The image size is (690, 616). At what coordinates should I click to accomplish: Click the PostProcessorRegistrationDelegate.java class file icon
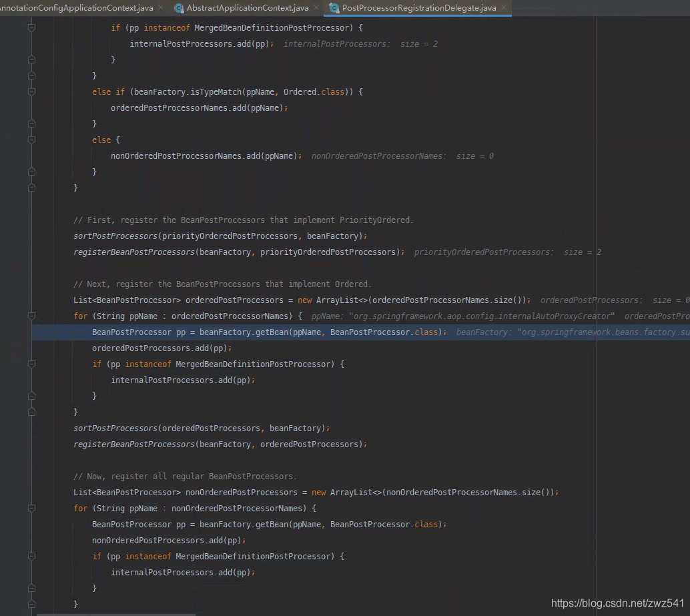tap(334, 8)
